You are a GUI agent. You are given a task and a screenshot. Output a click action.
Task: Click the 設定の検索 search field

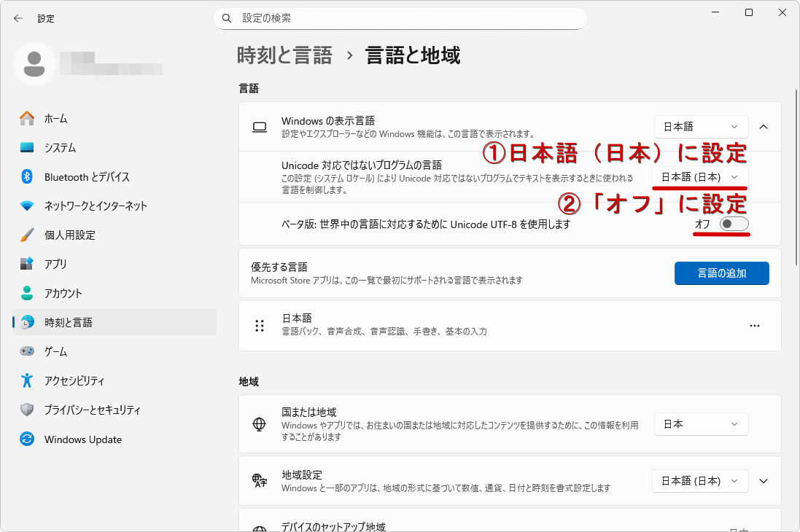click(400, 17)
